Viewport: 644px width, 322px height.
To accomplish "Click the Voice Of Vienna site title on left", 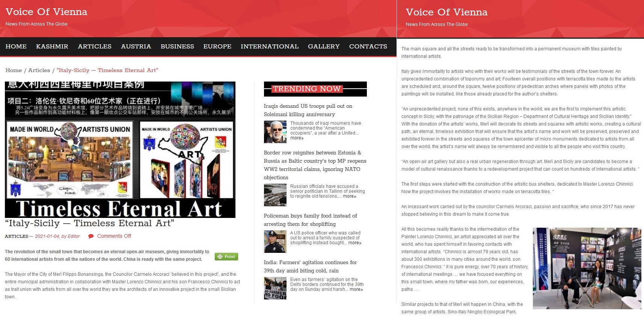I will pyautogui.click(x=46, y=12).
